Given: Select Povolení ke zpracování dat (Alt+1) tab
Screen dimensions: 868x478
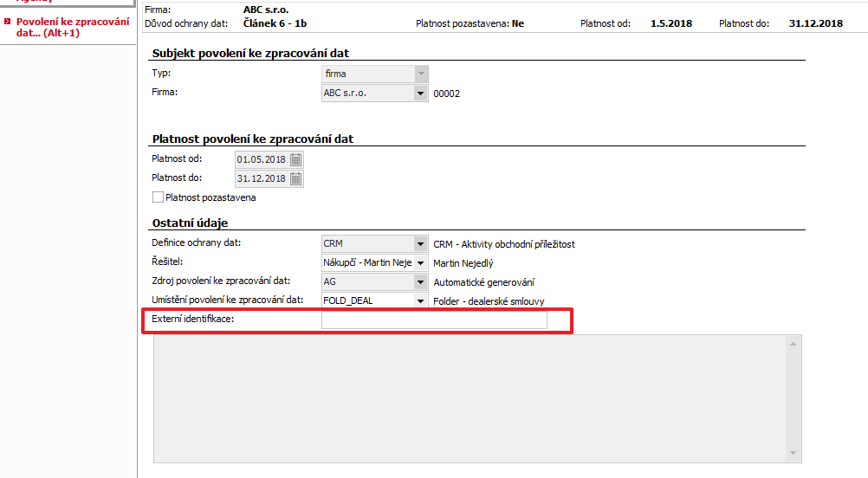Looking at the screenshot, I should (x=73, y=27).
